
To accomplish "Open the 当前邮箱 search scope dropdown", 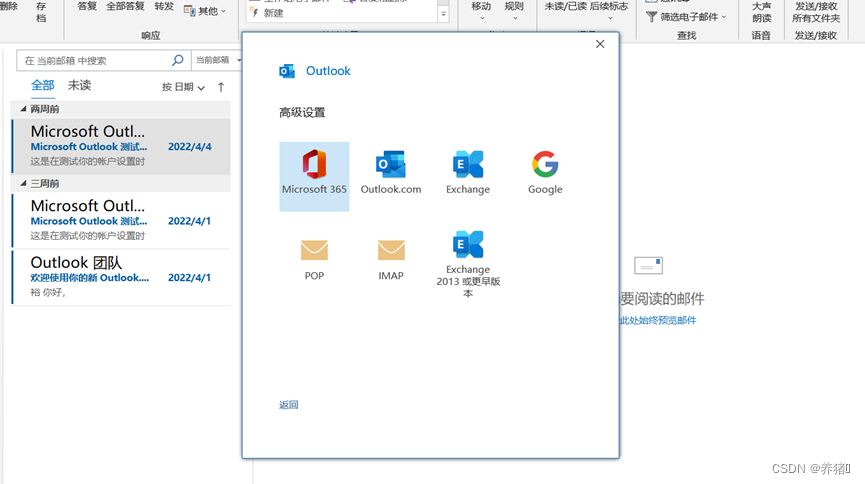I will (x=218, y=60).
